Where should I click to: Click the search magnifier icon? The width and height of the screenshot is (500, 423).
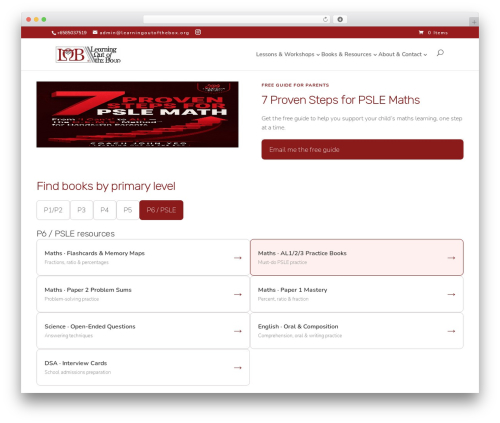(440, 53)
